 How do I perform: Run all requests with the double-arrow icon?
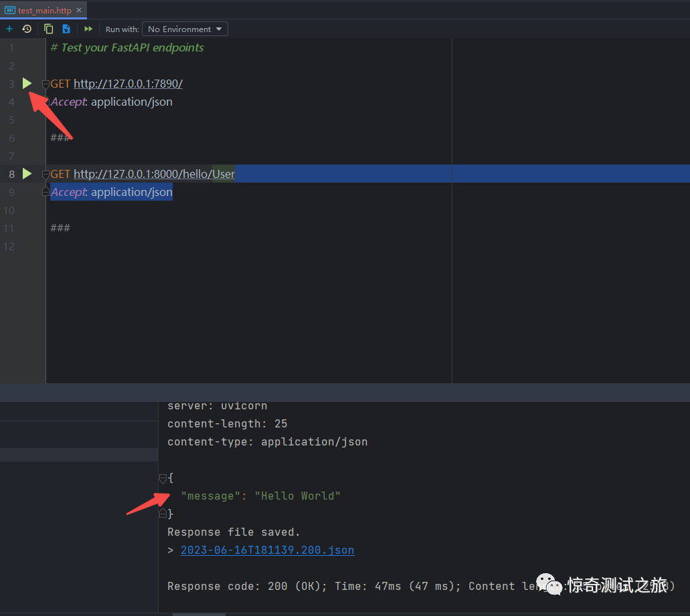point(88,29)
